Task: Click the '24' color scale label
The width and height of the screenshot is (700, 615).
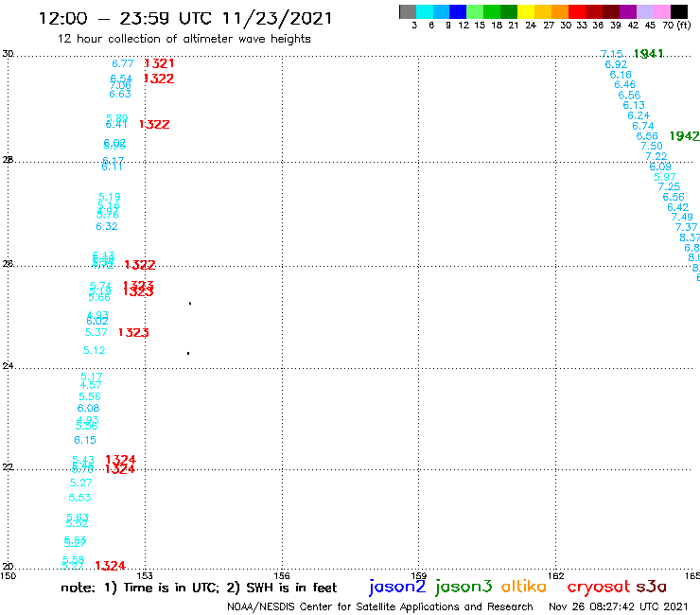Action: pos(531,26)
